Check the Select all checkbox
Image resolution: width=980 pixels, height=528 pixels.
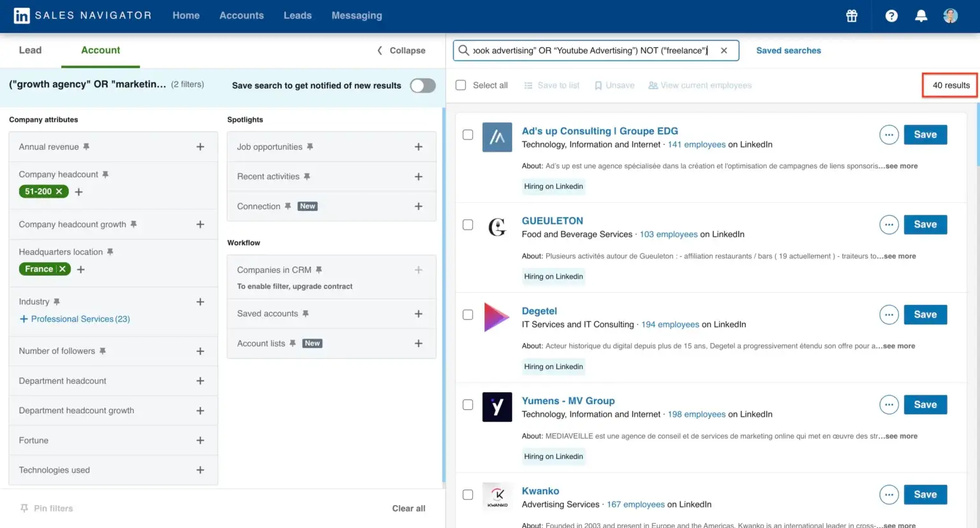click(x=461, y=85)
